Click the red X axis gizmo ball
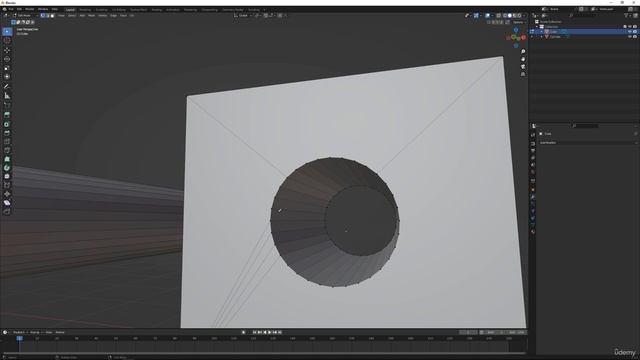The height and width of the screenshot is (360, 640). pos(523,38)
